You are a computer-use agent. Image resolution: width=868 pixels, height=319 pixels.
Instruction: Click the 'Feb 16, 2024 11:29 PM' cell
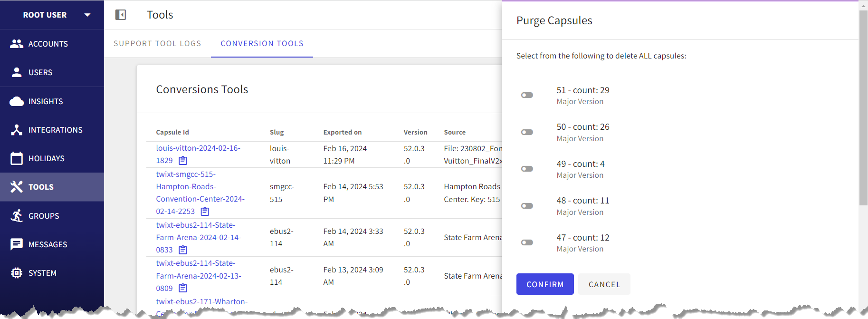(x=345, y=155)
